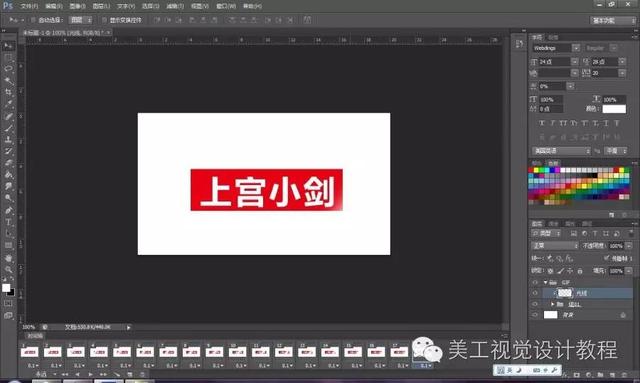640x383 pixels.
Task: Hide the GIF group layer
Action: point(535,282)
